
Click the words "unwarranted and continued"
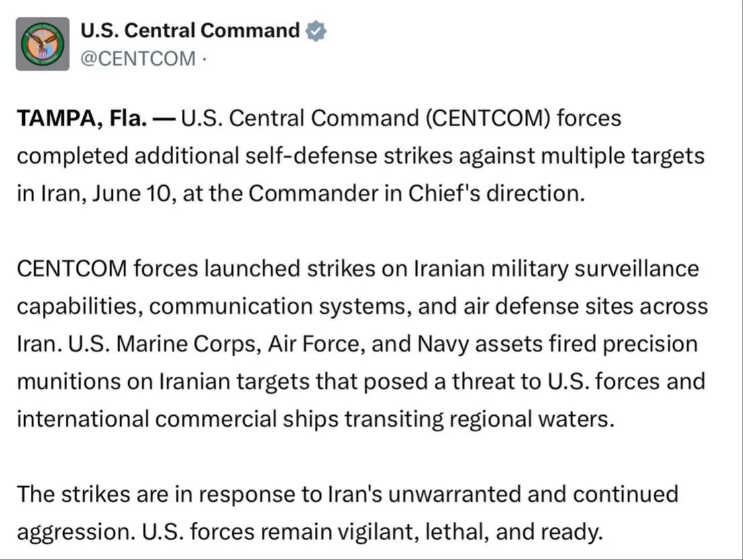click(x=533, y=495)
